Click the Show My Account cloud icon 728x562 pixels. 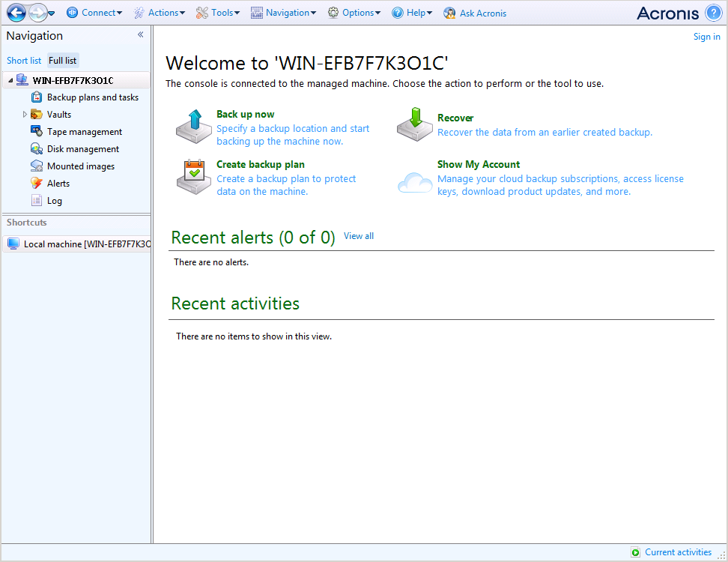coord(415,182)
